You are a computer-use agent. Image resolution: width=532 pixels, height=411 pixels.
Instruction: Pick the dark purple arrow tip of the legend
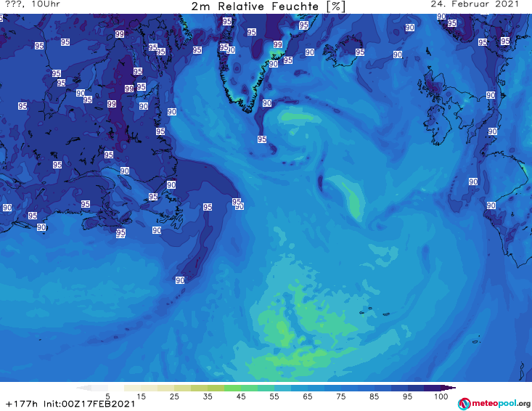point(449,388)
